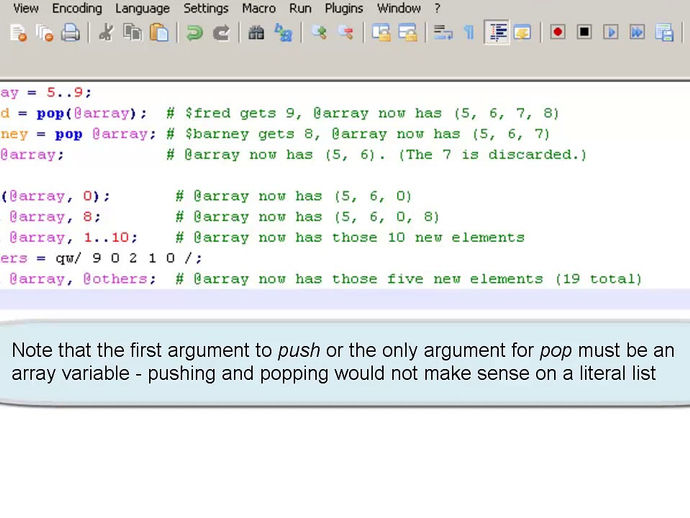This screenshot has width=690, height=518.
Task: Toggle word wrap
Action: click(443, 33)
